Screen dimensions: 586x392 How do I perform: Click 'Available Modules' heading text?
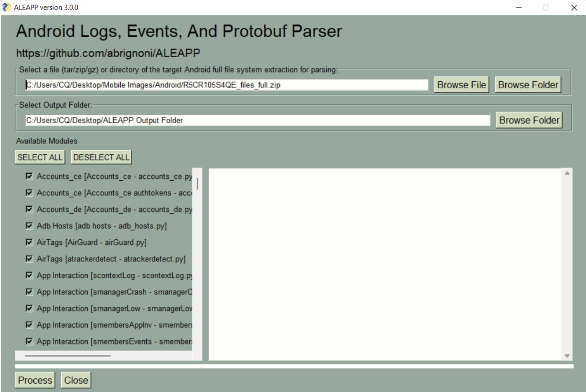[47, 141]
